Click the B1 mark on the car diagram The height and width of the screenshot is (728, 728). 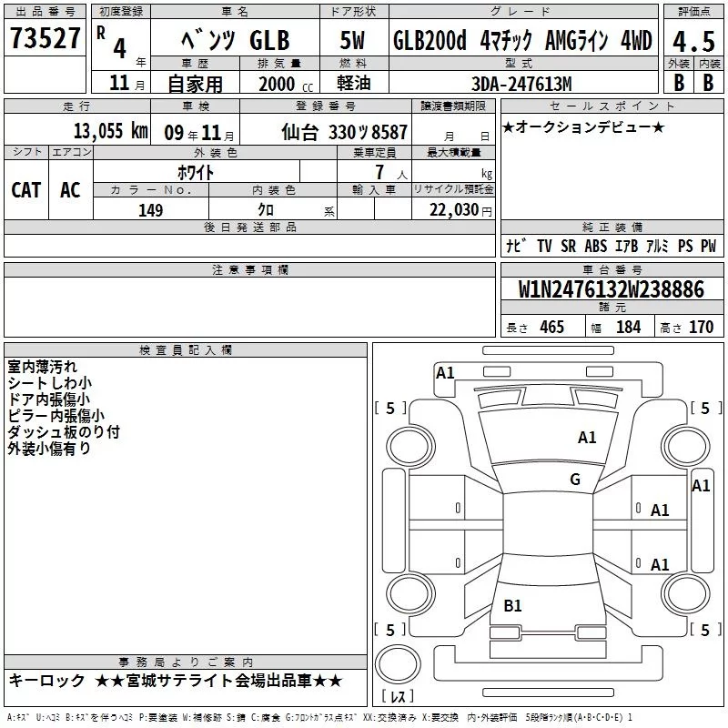(512, 606)
